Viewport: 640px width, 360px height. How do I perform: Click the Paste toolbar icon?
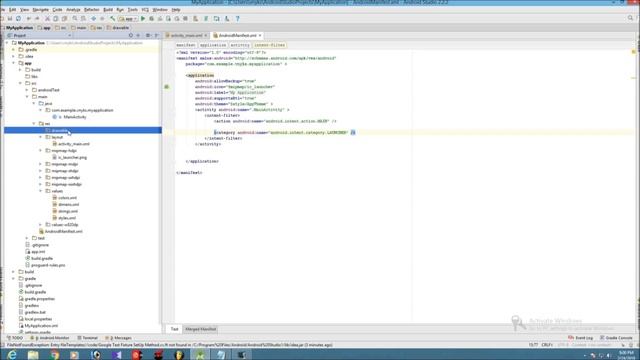coord(64,19)
